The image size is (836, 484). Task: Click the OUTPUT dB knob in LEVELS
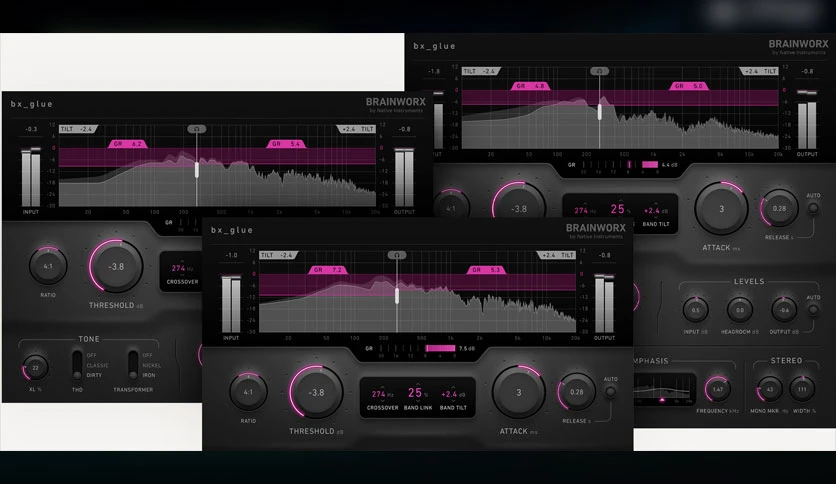(x=784, y=310)
